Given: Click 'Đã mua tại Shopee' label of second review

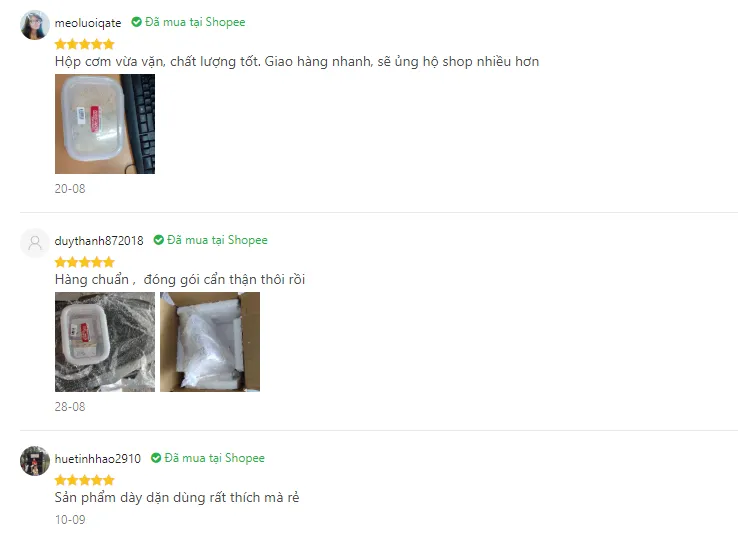Looking at the screenshot, I should coord(217,240).
